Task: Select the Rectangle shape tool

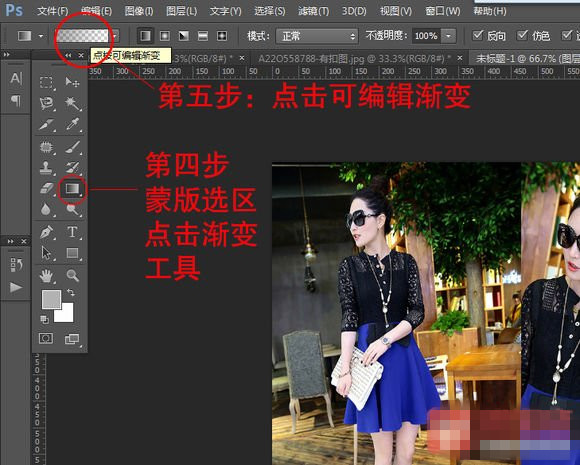Action: [72, 253]
